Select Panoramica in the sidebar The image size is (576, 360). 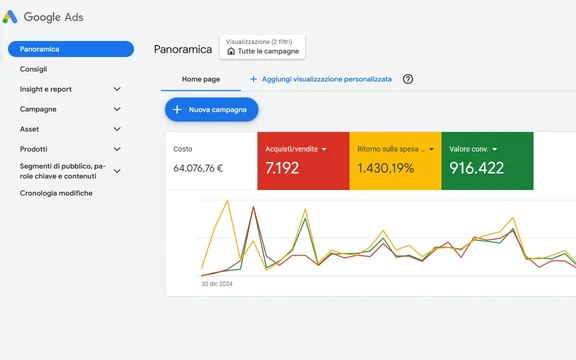pyautogui.click(x=71, y=49)
